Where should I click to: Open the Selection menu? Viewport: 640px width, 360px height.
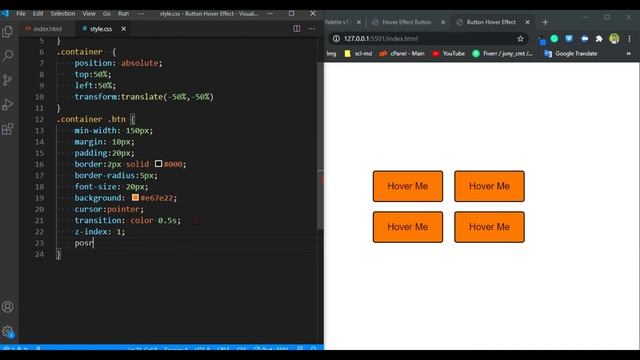63,13
